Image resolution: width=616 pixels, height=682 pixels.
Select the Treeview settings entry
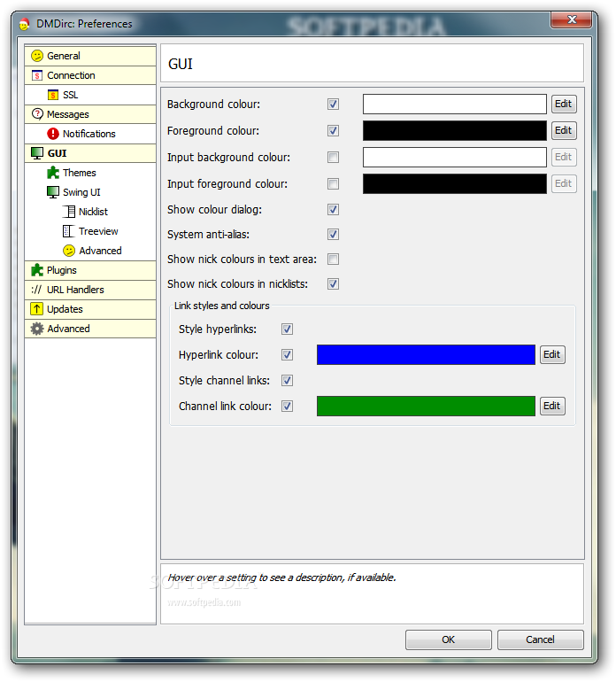90,231
